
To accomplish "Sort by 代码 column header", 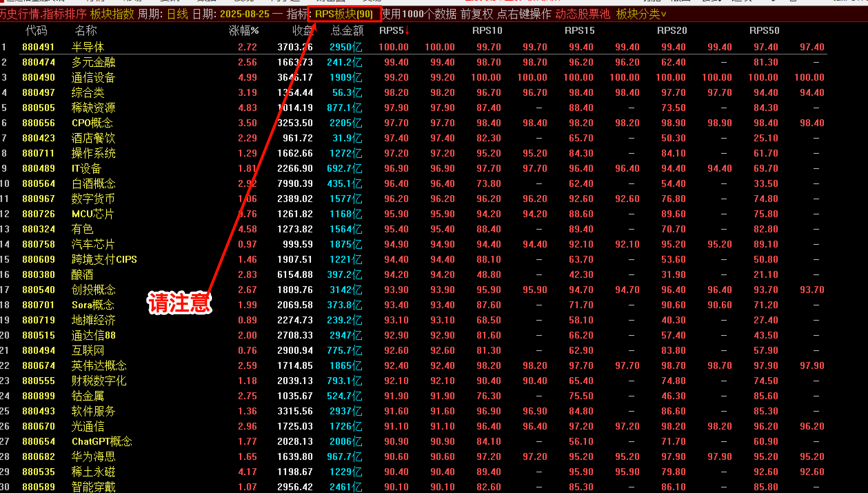I will 36,31.
